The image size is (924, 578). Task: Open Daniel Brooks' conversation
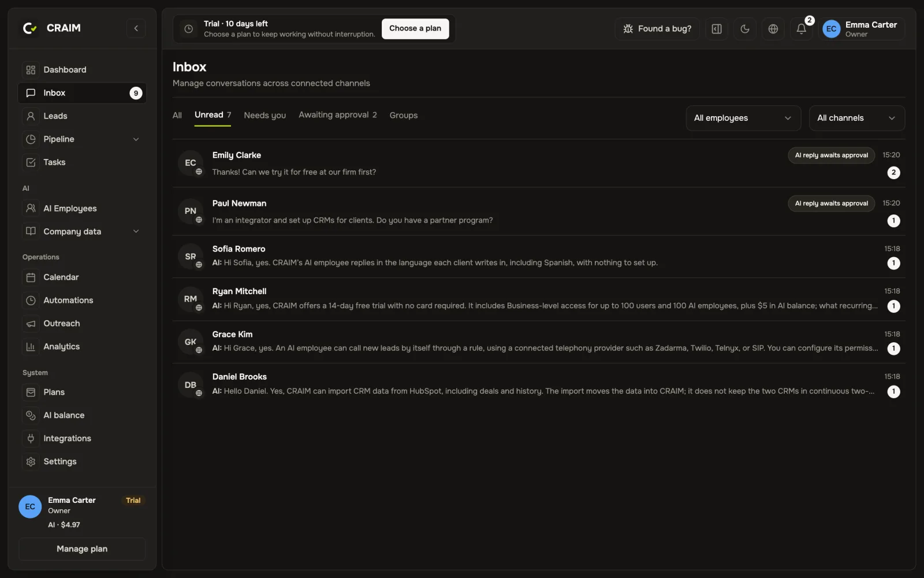click(x=538, y=384)
